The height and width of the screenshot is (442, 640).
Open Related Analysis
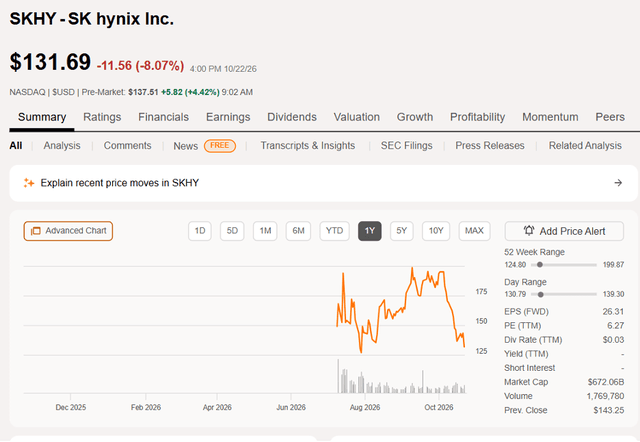point(585,146)
